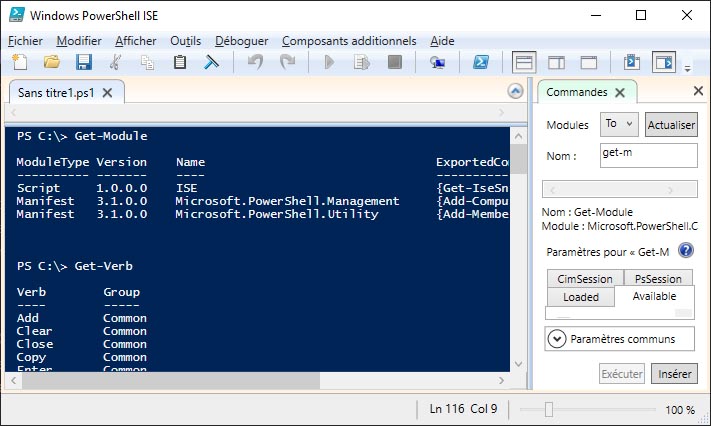This screenshot has width=711, height=426.
Task: Undo the last edit
Action: point(255,62)
